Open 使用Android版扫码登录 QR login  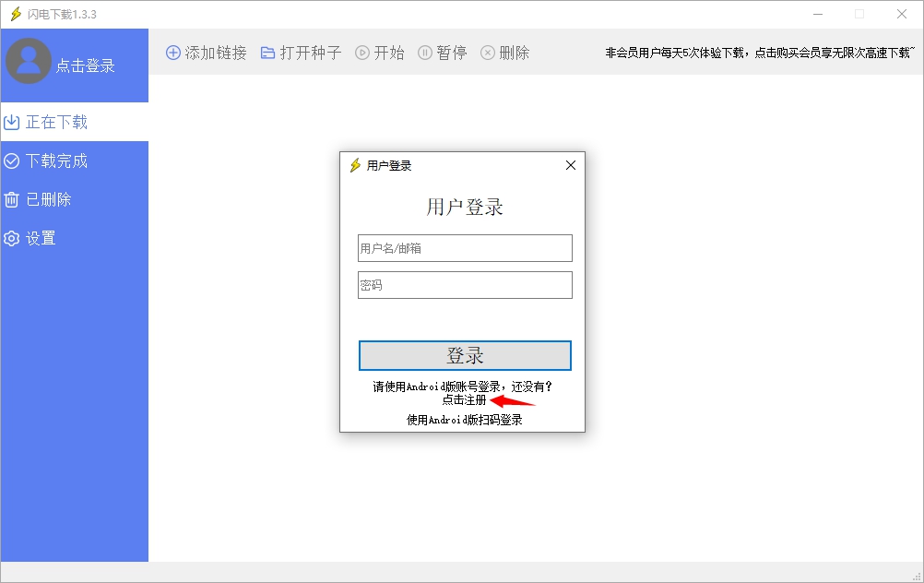click(464, 418)
